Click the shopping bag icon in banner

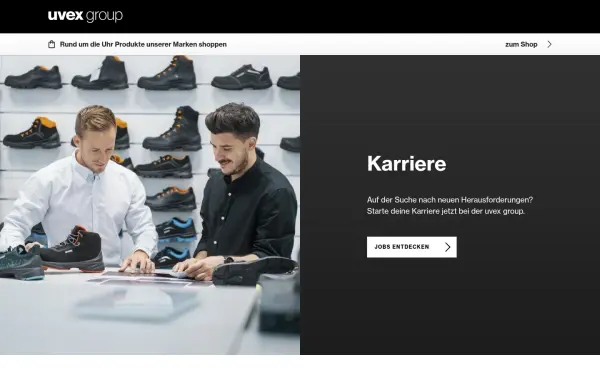(52, 44)
